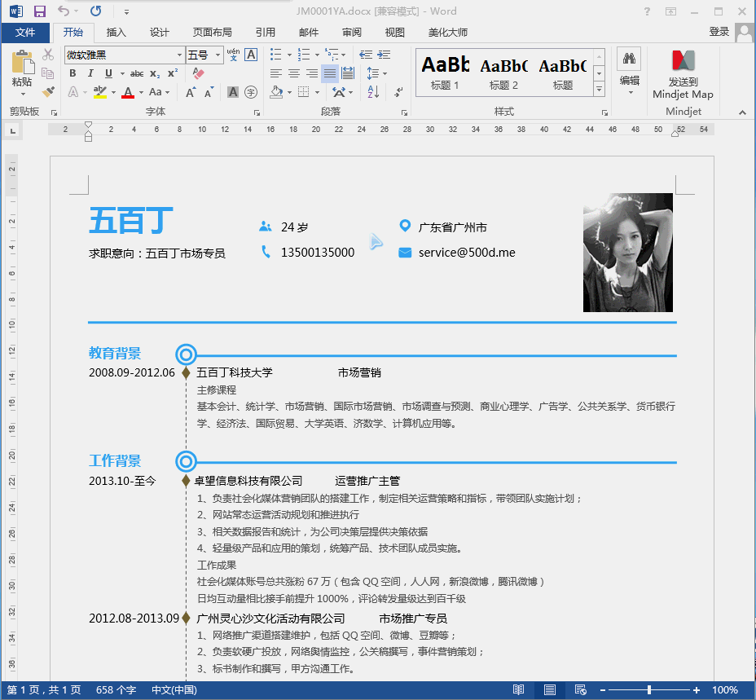Apply the 标题 2 style
The height and width of the screenshot is (700, 756).
tap(503, 73)
